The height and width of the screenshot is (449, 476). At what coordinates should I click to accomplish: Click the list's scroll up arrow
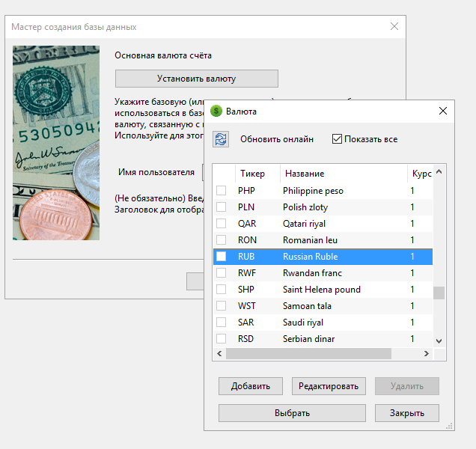tap(439, 172)
